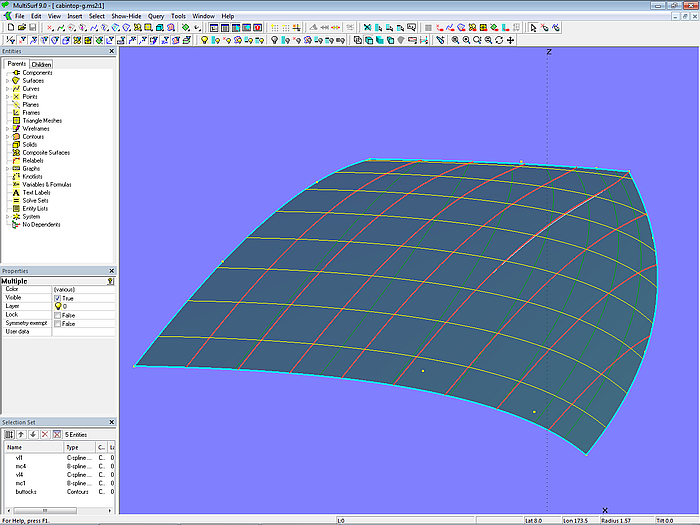700x525 pixels.
Task: Select buttocks entry in Selection Set list
Action: (x=27, y=492)
